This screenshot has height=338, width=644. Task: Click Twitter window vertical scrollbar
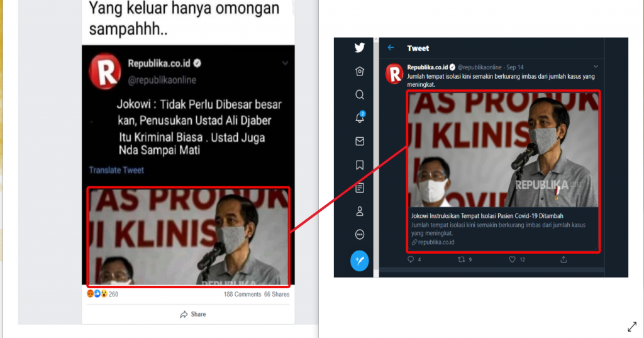(x=376, y=157)
